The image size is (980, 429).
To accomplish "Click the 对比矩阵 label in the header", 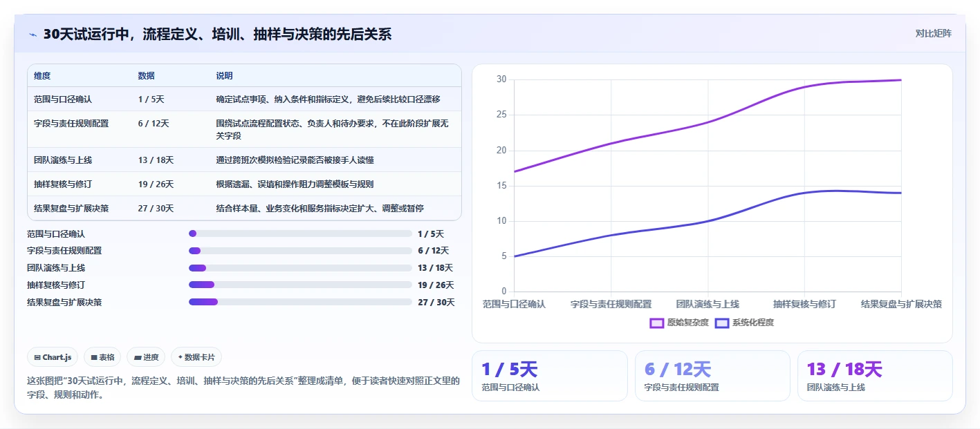I will pyautogui.click(x=933, y=33).
